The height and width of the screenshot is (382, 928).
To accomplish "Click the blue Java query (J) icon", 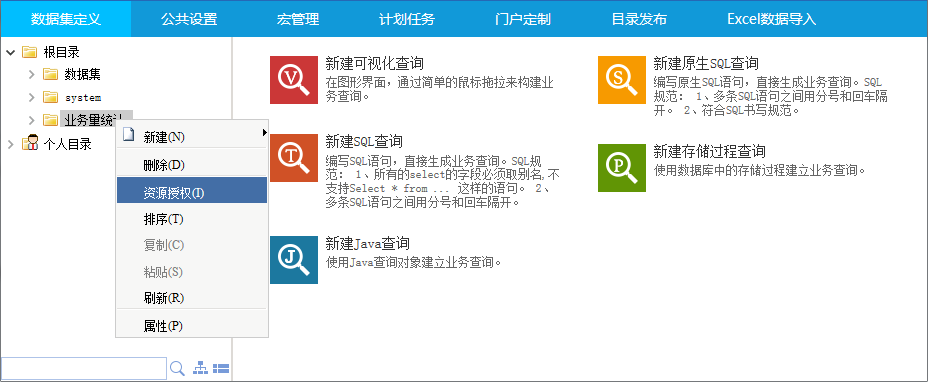I will (x=294, y=260).
